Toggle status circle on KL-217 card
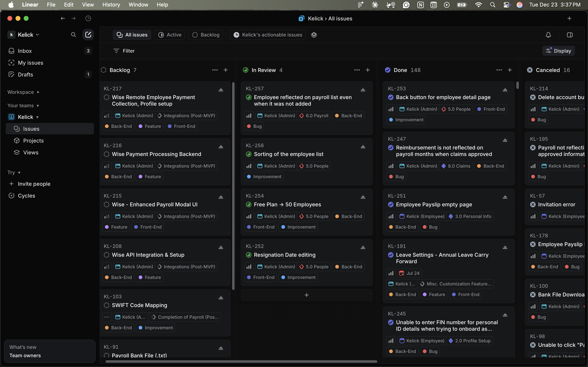The height and width of the screenshot is (367, 588). pos(106,97)
